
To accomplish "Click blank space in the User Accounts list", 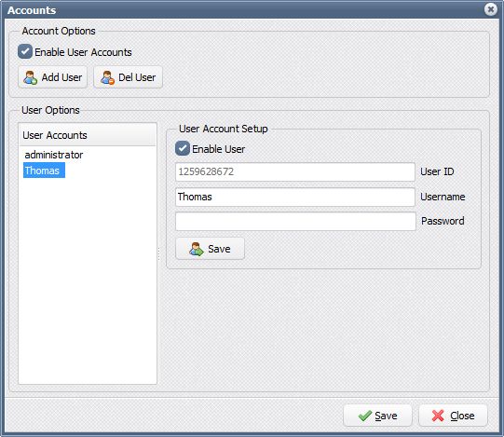I will click(x=88, y=280).
